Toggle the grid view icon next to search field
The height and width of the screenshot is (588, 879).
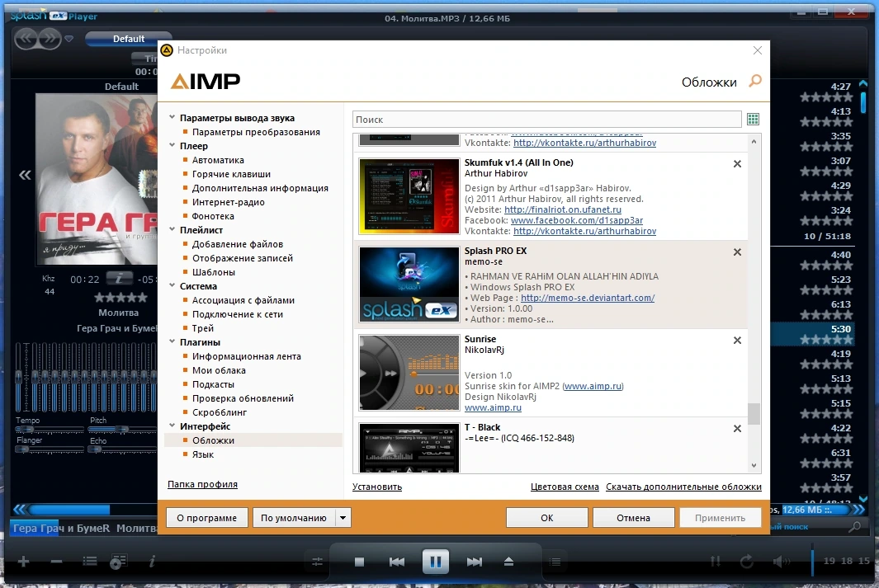tap(753, 120)
